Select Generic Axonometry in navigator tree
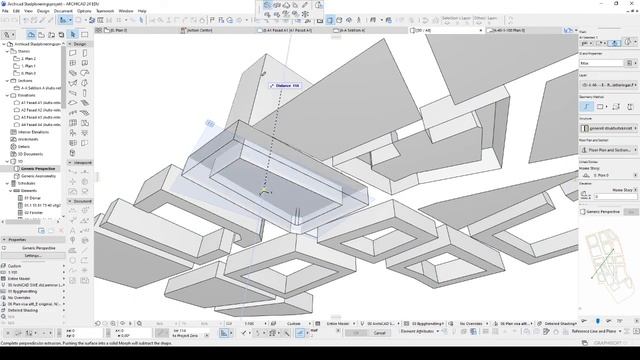The height and width of the screenshot is (360, 640). point(38,176)
